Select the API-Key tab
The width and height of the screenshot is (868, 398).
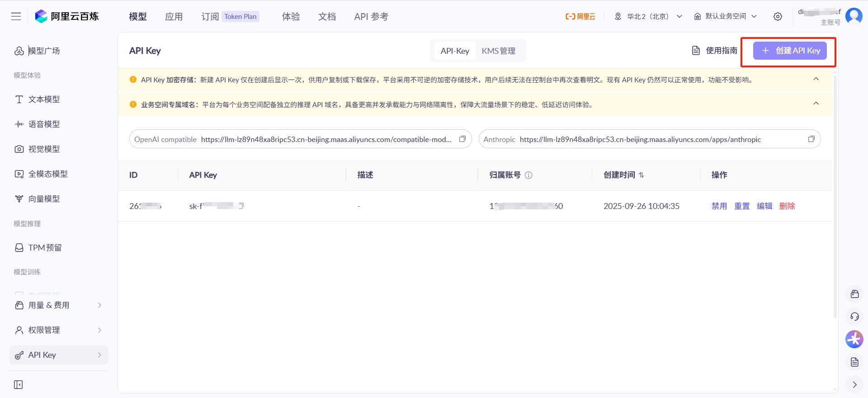(455, 51)
